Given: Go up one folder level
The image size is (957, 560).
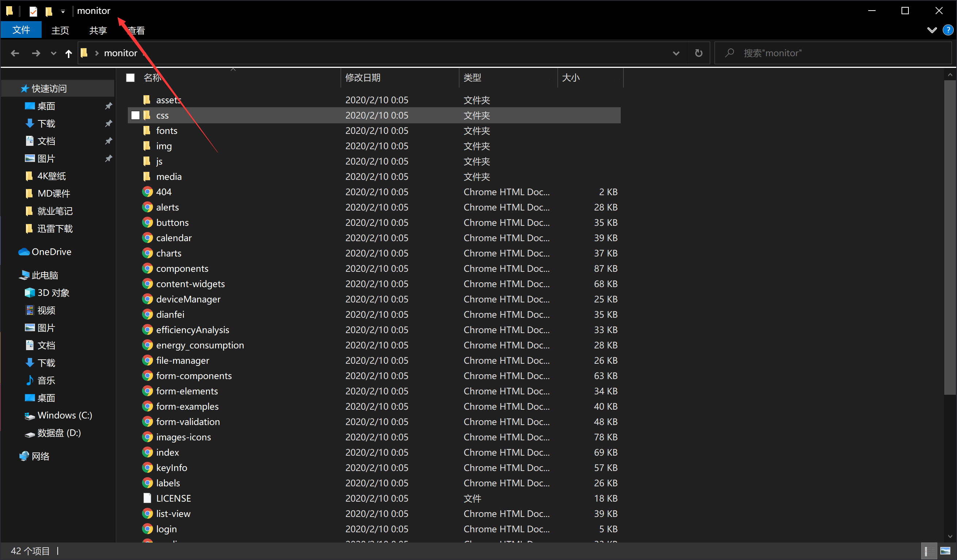Looking at the screenshot, I should [x=68, y=53].
